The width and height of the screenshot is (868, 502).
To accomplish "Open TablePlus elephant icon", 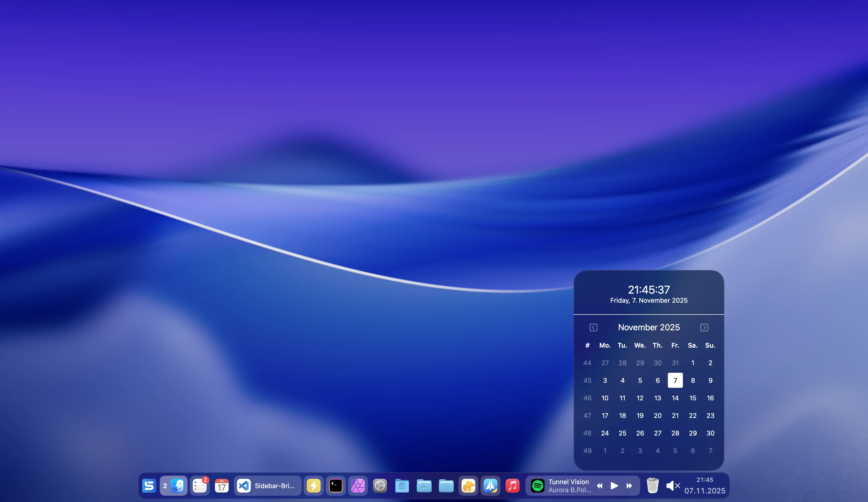I will pyautogui.click(x=468, y=486).
